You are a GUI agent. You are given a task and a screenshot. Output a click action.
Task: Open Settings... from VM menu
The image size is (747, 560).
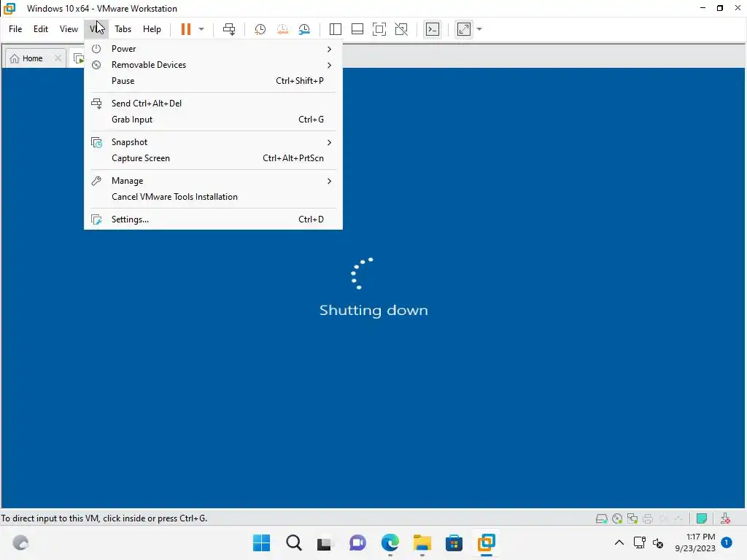point(213,219)
